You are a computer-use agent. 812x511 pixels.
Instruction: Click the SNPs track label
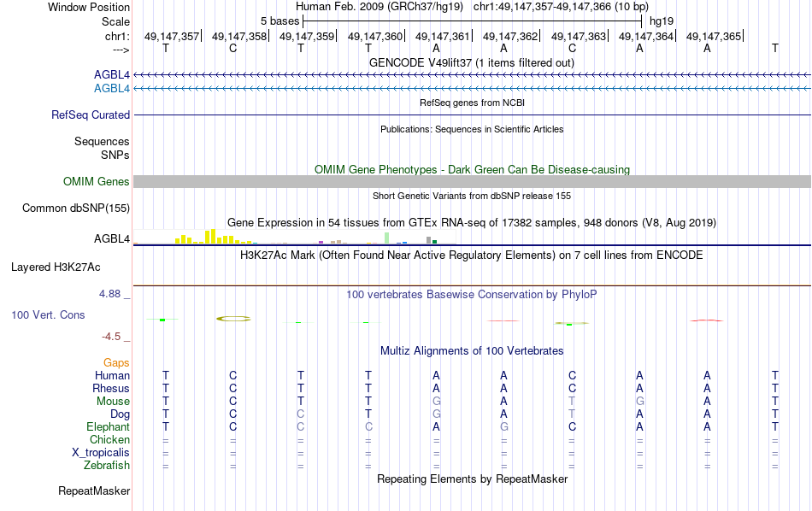[x=115, y=155]
